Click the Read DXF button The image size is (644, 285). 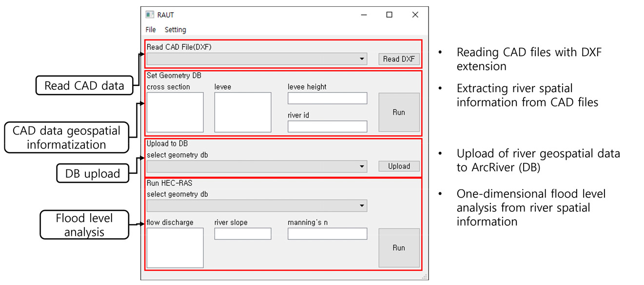click(x=399, y=59)
